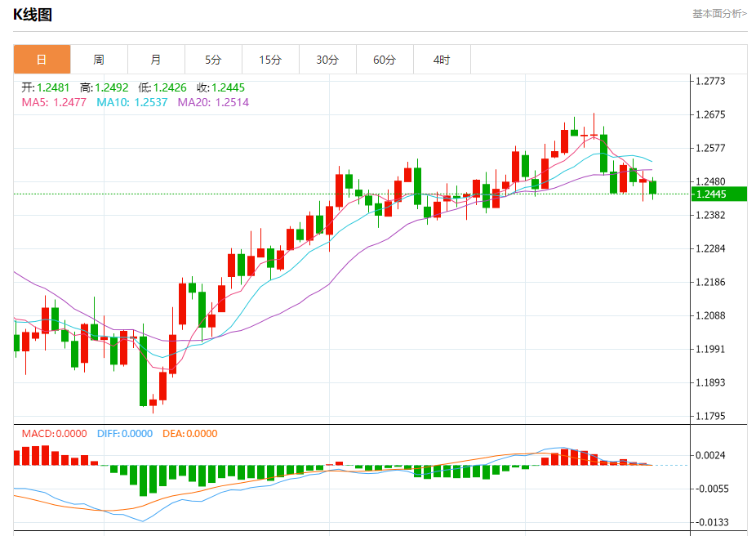Click the tall green candle at the chart's lowest point
Image resolution: width=756 pixels, height=536 pixels.
click(x=143, y=371)
